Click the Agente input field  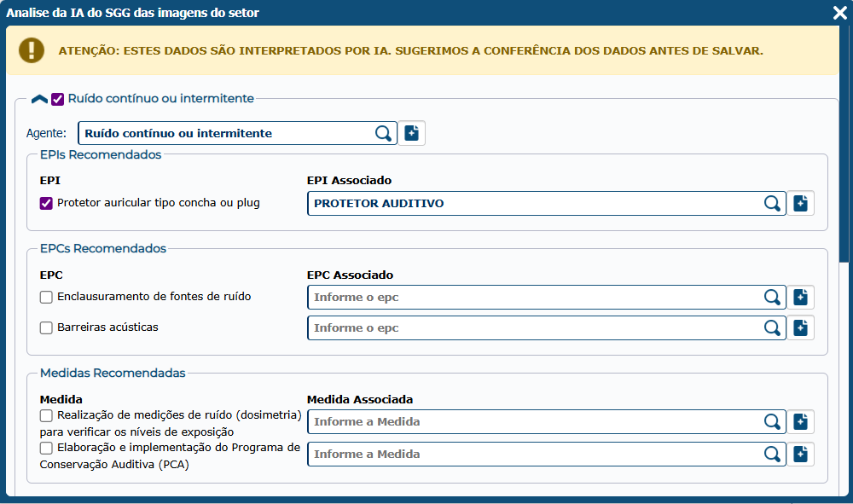[226, 133]
